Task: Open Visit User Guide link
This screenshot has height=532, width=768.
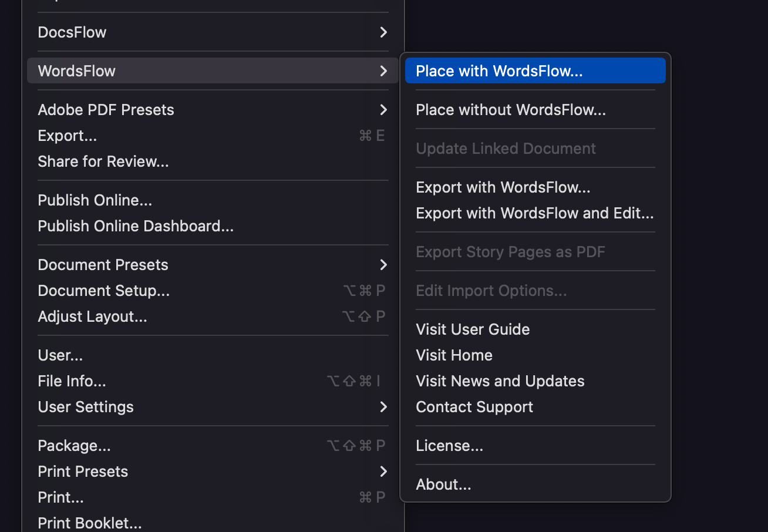Action: point(473,329)
